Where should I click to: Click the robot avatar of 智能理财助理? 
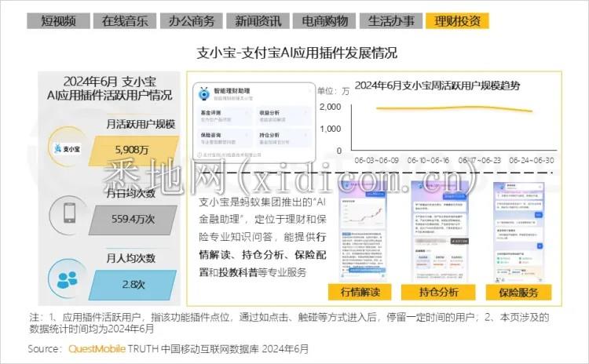coord(204,94)
